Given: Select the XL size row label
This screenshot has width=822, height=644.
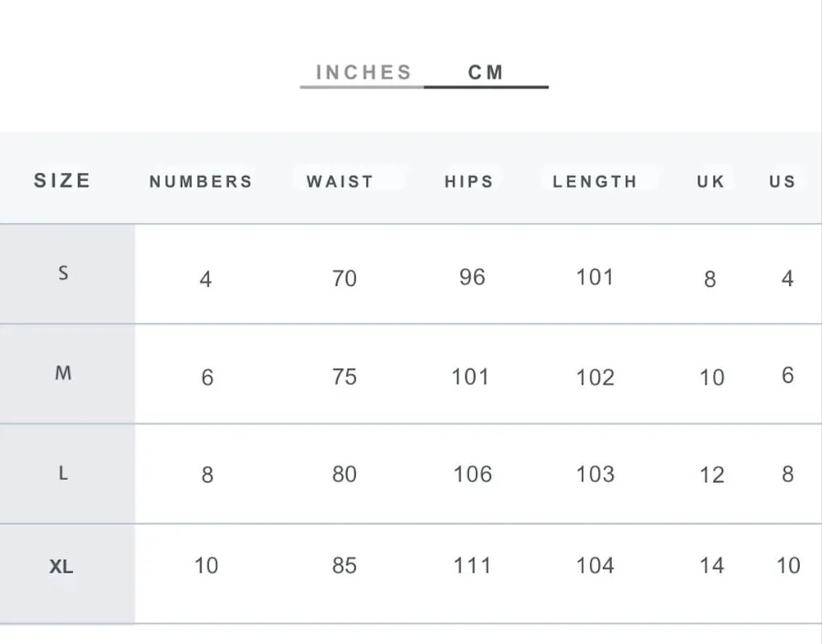Looking at the screenshot, I should [61, 566].
